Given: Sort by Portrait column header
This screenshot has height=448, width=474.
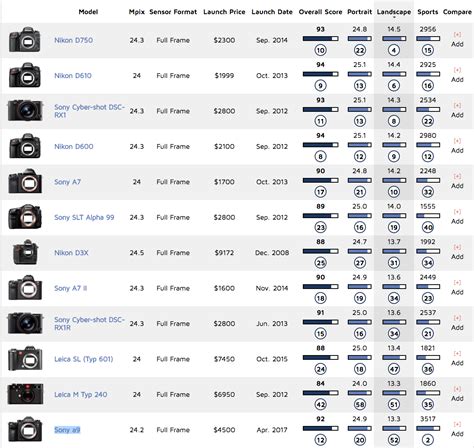Looking at the screenshot, I should click(359, 12).
